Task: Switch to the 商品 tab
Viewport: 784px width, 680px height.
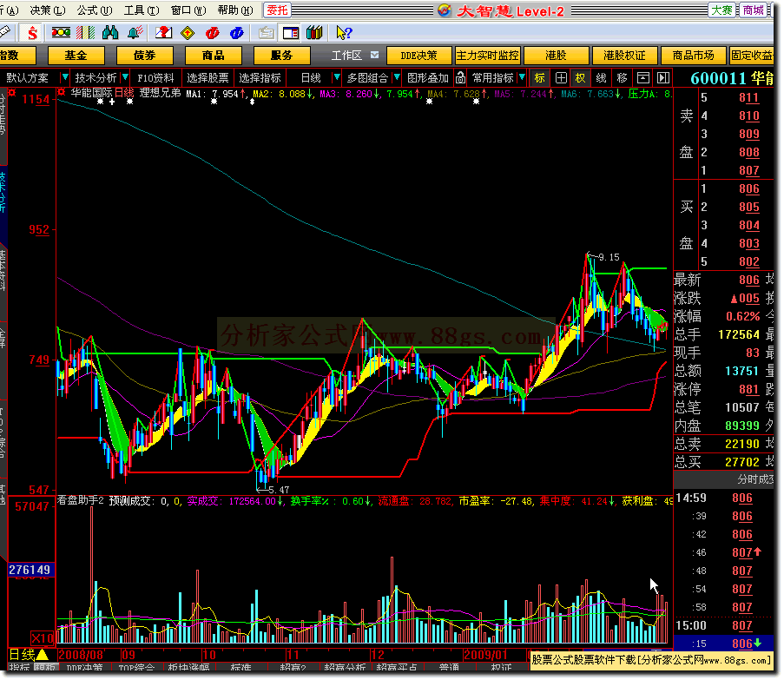Action: click(x=214, y=55)
